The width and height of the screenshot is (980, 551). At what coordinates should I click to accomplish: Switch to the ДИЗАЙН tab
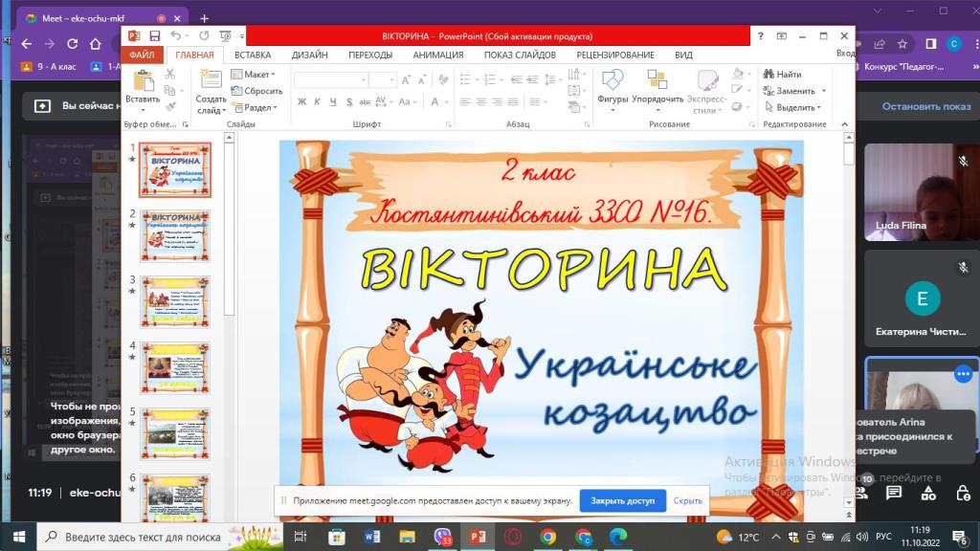coord(309,55)
